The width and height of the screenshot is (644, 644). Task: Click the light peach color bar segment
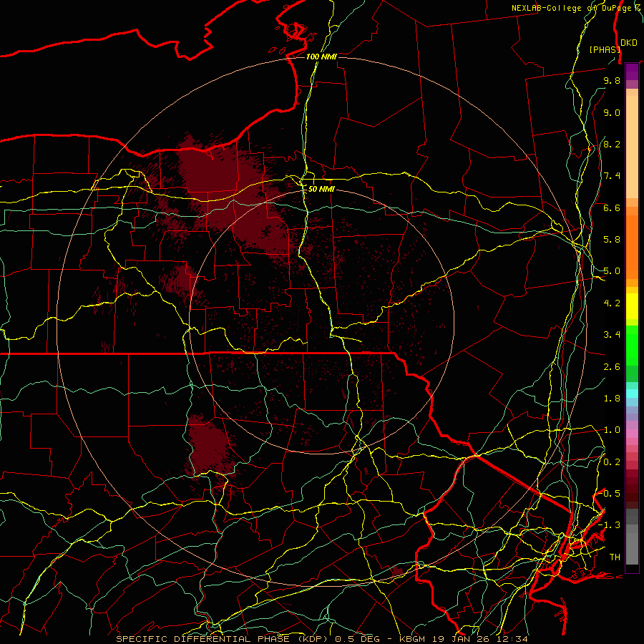pos(632,147)
